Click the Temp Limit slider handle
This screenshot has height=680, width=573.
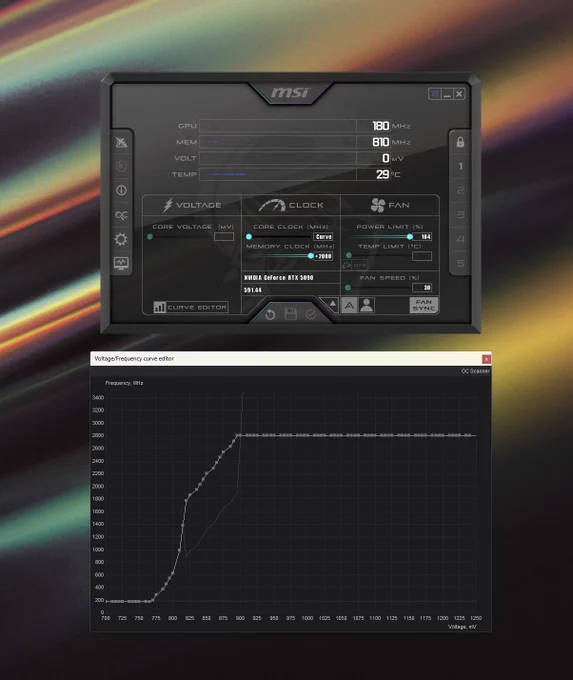pos(349,255)
